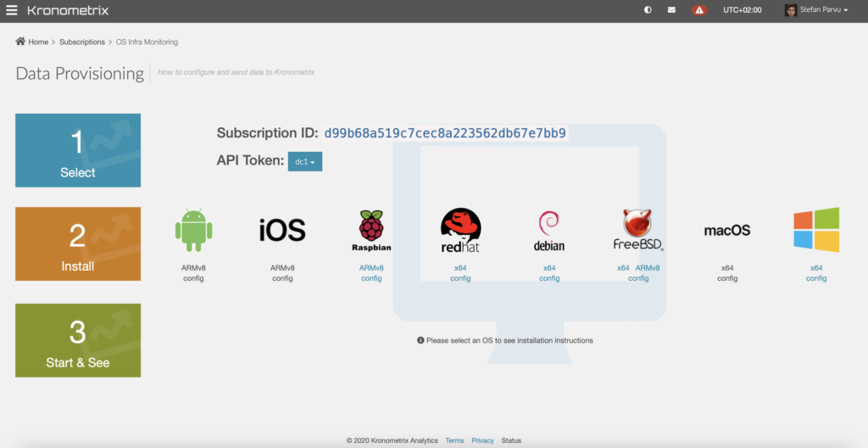Open the red alert warning icon
868x448 pixels.
tap(699, 10)
